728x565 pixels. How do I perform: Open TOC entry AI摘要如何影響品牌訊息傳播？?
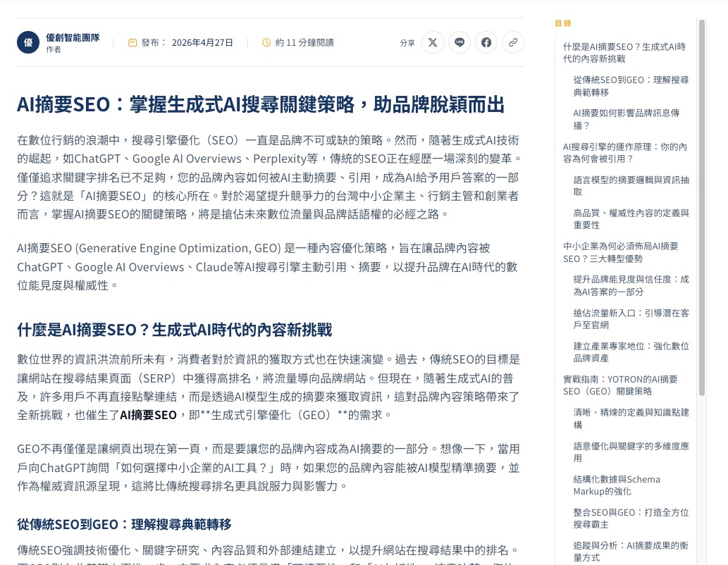coord(627,119)
